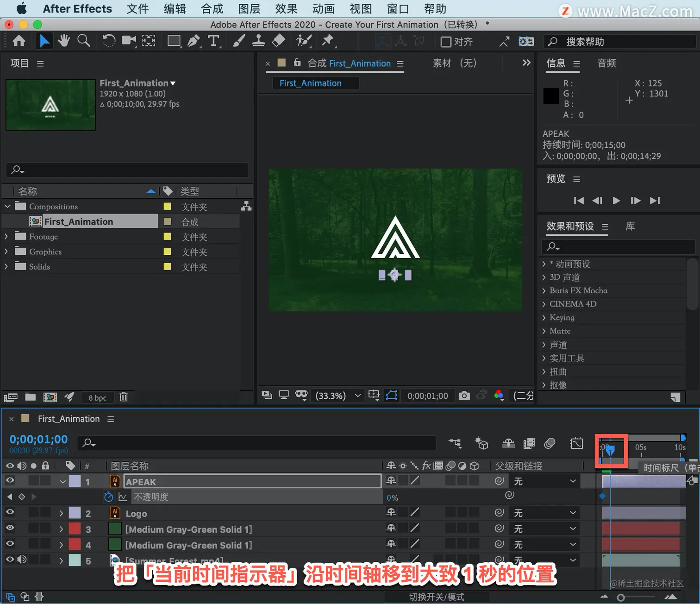Click the 8 bpc color depth button
The width and height of the screenshot is (700, 604).
(x=98, y=397)
